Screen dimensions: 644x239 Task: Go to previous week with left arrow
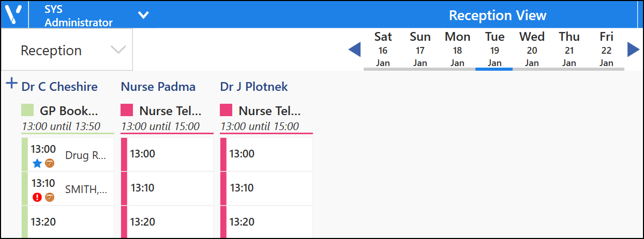354,50
